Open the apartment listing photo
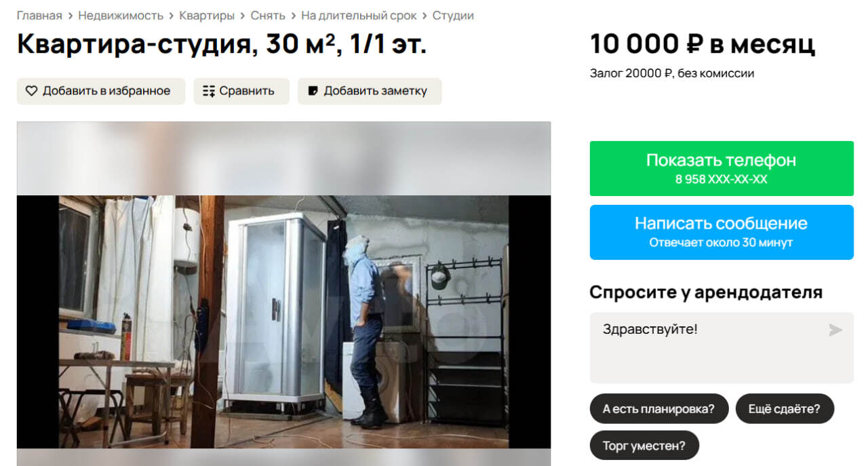 click(283, 322)
